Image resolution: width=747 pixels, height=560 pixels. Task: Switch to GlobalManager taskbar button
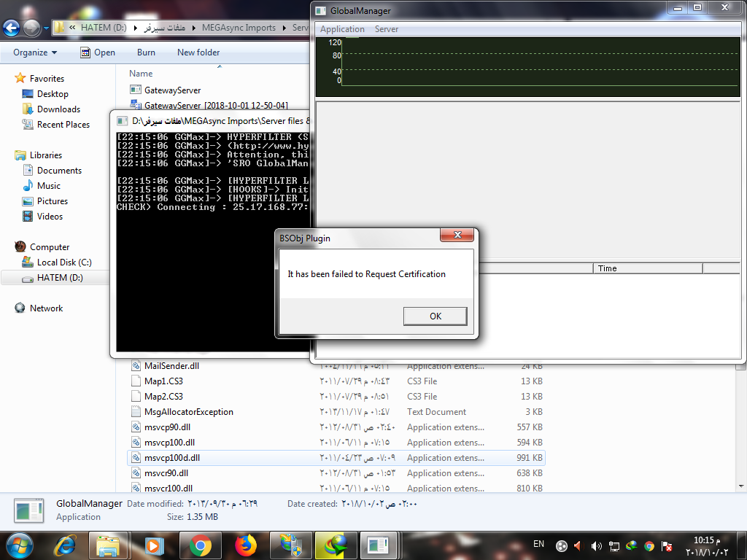pyautogui.click(x=379, y=545)
